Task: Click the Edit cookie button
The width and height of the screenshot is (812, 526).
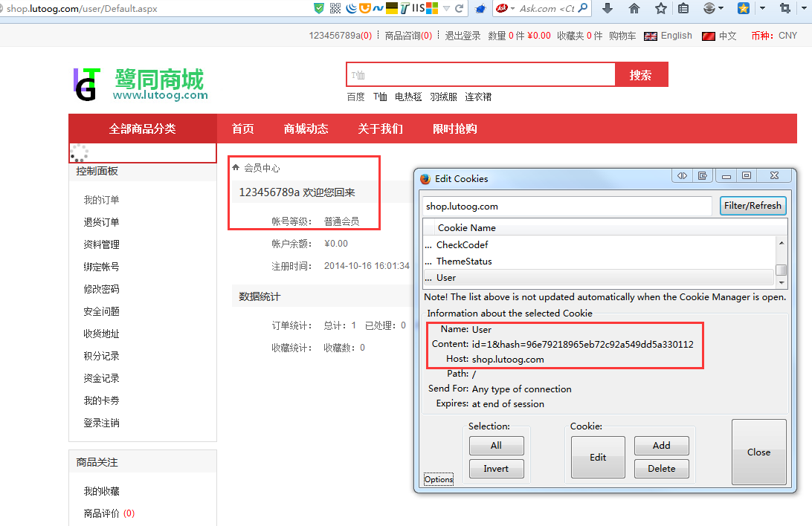Action: click(598, 457)
